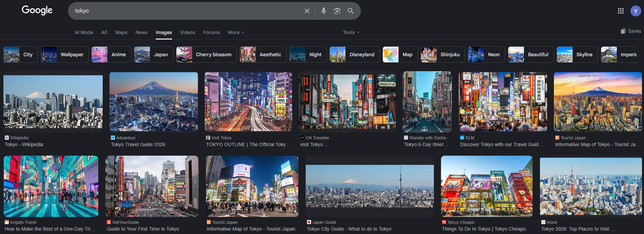Viewport: 644px width, 234px height.
Task: Select the Beautiful filter chip
Action: tap(531, 54)
